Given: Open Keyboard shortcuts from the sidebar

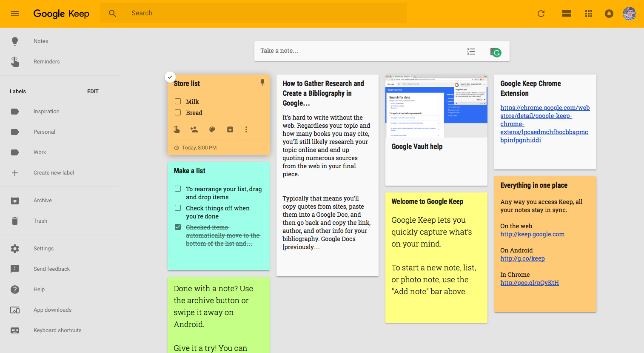Looking at the screenshot, I should (57, 330).
